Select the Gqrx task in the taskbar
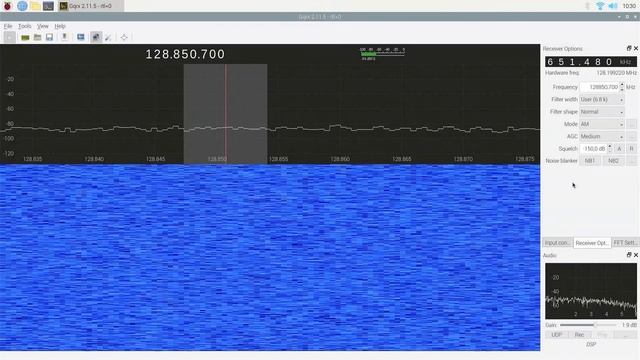The height and width of the screenshot is (360, 640). [91, 6]
